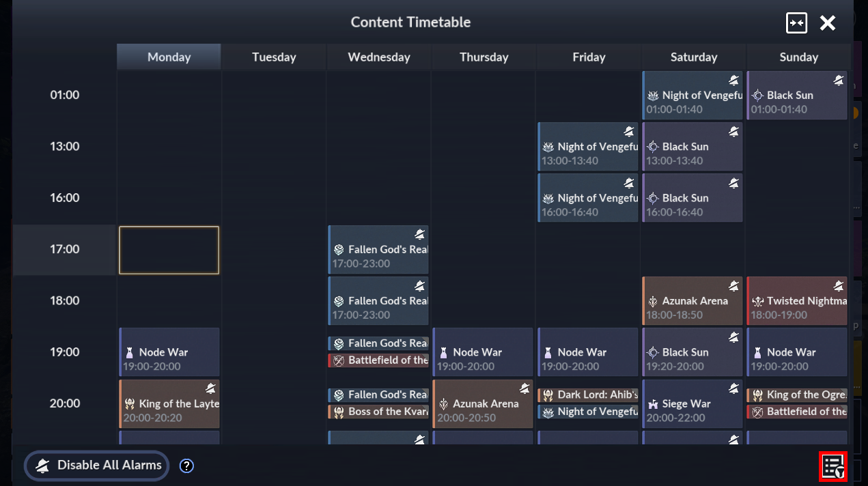Click Disable All Alarms button
868x486 pixels.
coord(97,466)
